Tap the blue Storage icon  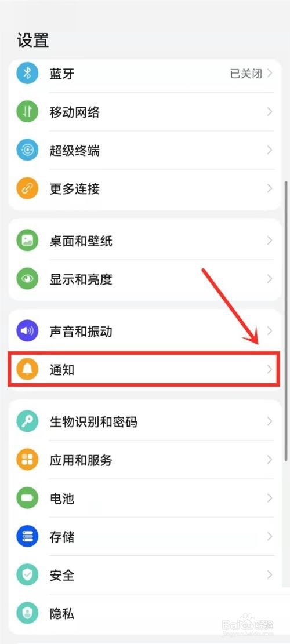[27, 536]
